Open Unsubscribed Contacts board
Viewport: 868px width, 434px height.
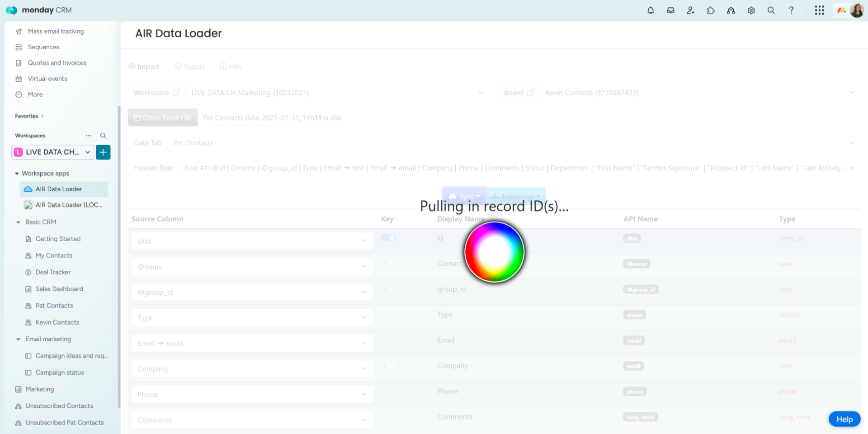click(59, 406)
